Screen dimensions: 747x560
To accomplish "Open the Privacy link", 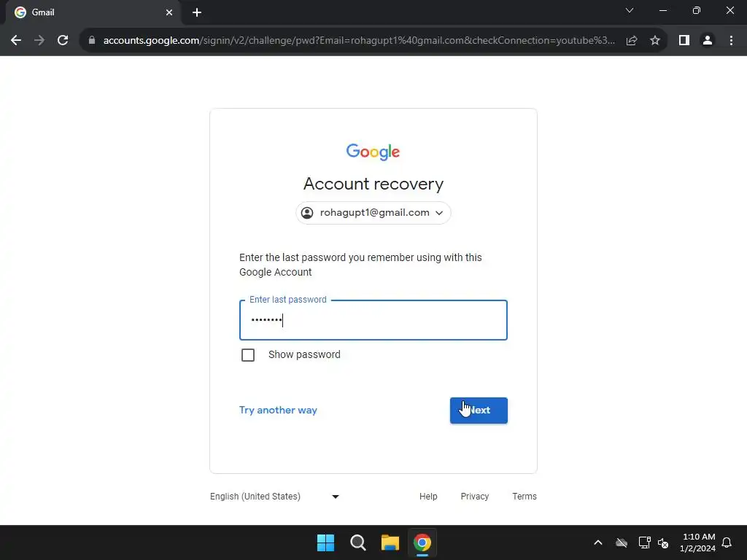I will tap(474, 496).
